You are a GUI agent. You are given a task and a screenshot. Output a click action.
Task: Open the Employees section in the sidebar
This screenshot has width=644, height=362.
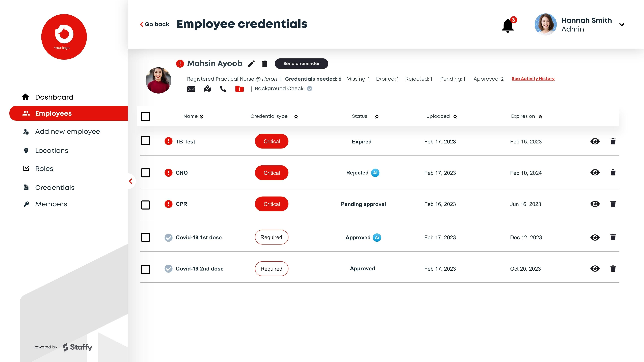click(53, 113)
